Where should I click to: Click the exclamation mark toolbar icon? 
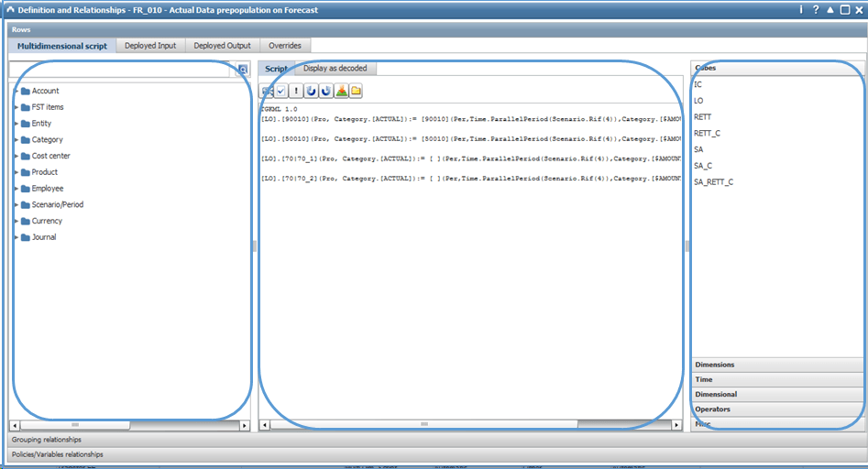coord(296,92)
